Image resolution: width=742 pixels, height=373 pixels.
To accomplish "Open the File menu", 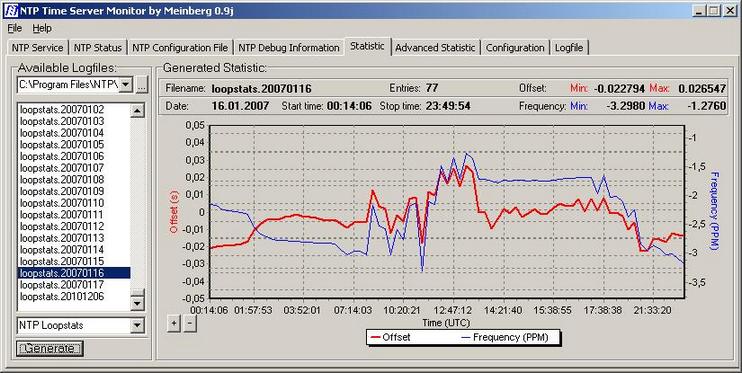I will 15,28.
